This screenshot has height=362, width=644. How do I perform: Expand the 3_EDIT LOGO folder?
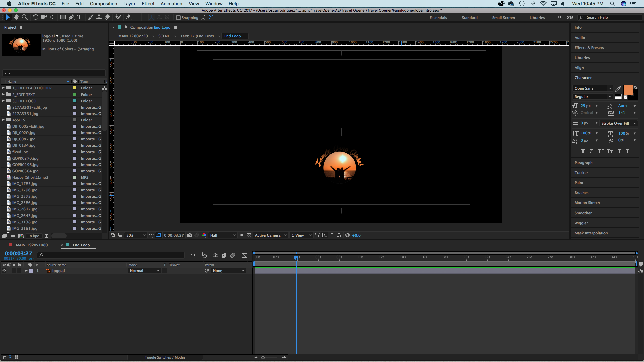[x=3, y=100]
